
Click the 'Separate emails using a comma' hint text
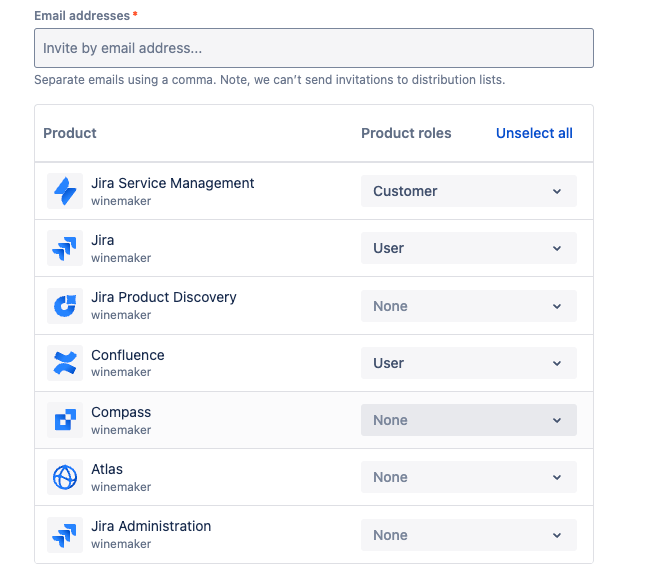[x=269, y=80]
